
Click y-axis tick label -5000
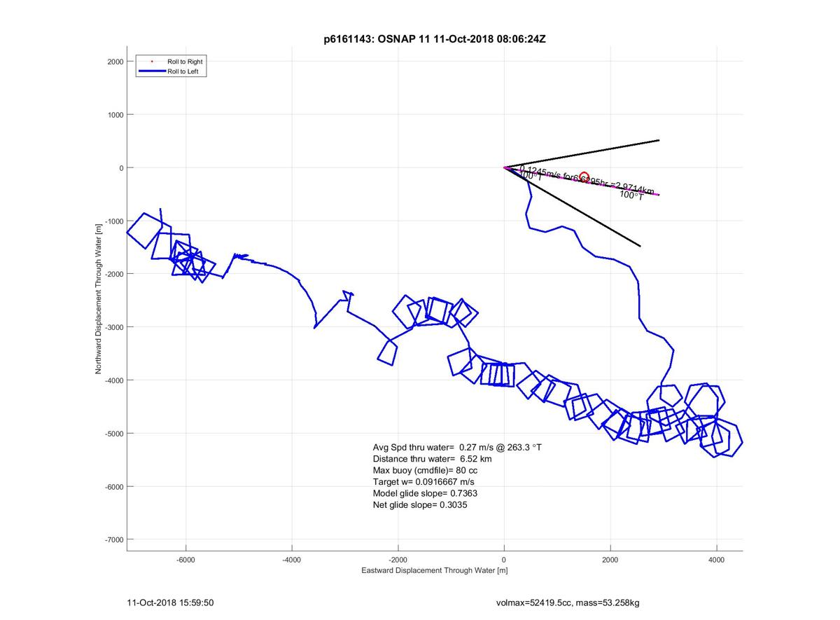[x=114, y=433]
